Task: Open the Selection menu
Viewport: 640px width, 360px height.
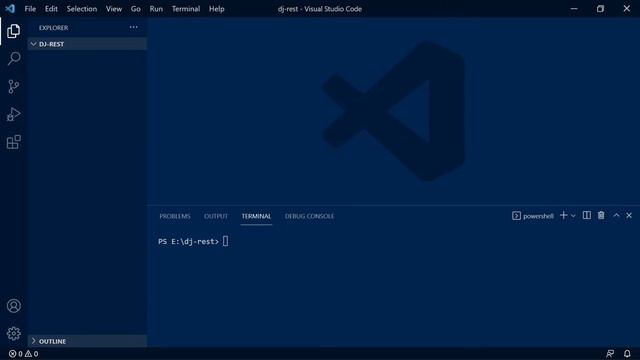Action: tap(82, 9)
